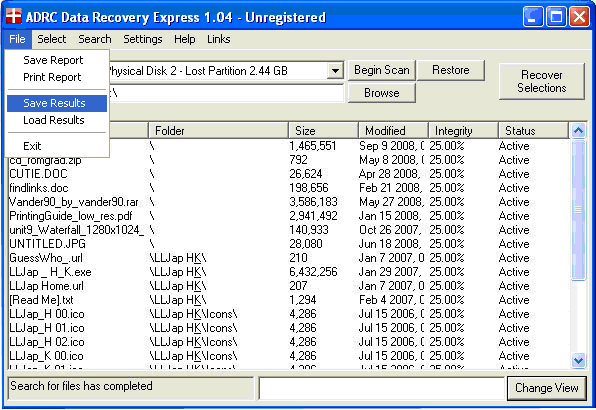Image resolution: width=596 pixels, height=410 pixels.
Task: Select unit9_Waterfall_1280x1024 file
Action: point(289,230)
